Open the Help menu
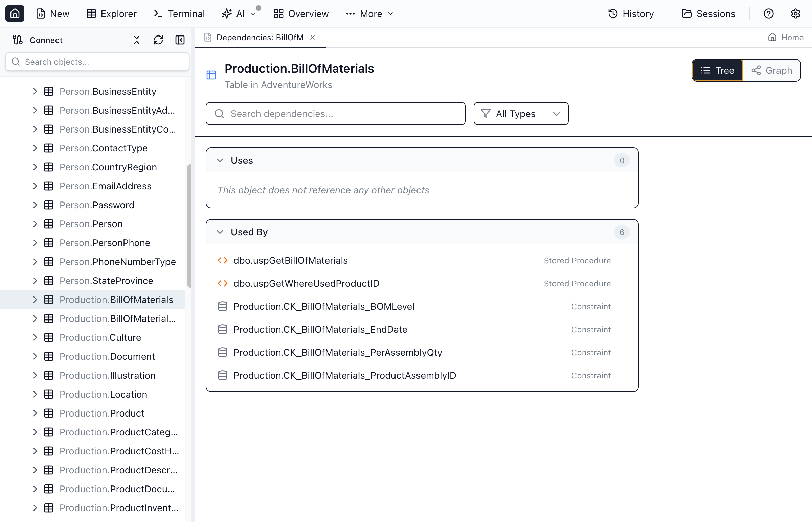The image size is (812, 522). point(768,14)
